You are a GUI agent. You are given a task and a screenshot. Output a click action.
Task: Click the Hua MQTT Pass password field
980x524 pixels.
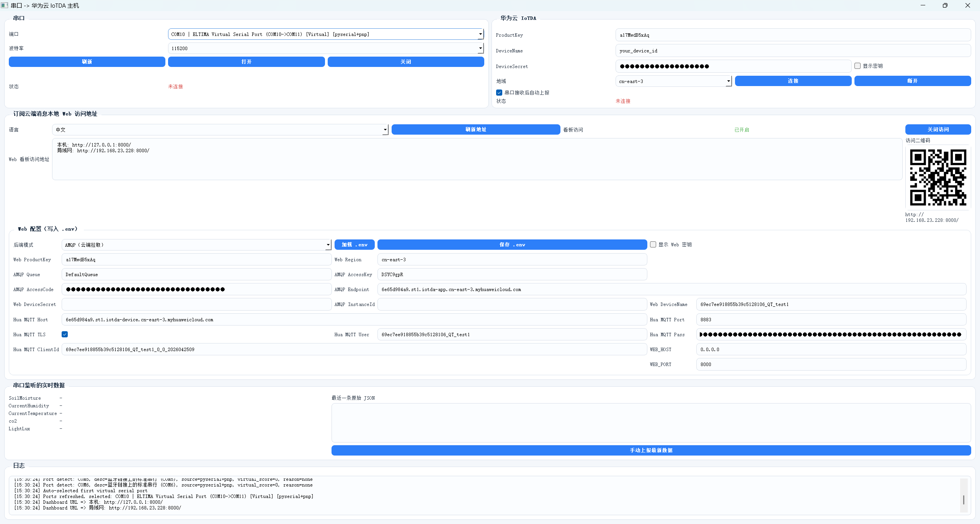coord(831,334)
